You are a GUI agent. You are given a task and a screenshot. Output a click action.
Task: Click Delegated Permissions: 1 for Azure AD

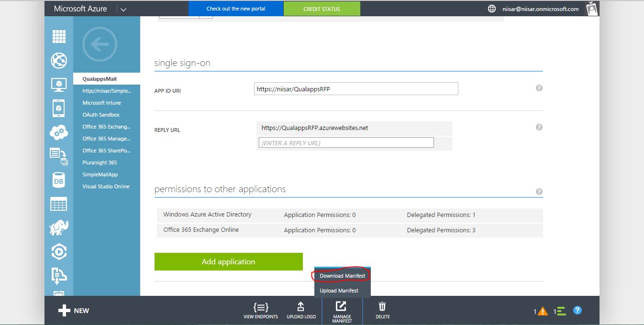click(441, 215)
